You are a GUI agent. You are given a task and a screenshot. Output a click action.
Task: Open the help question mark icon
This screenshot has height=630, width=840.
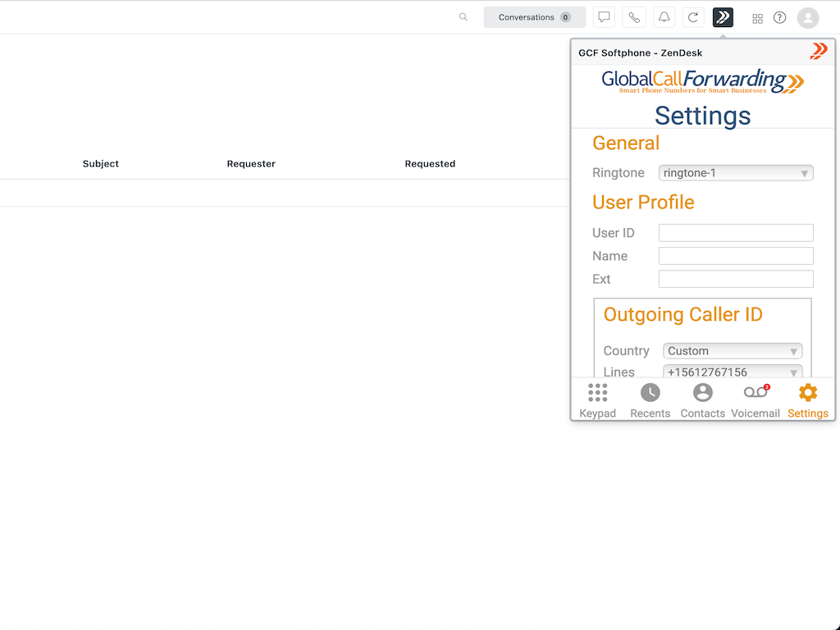(x=780, y=17)
